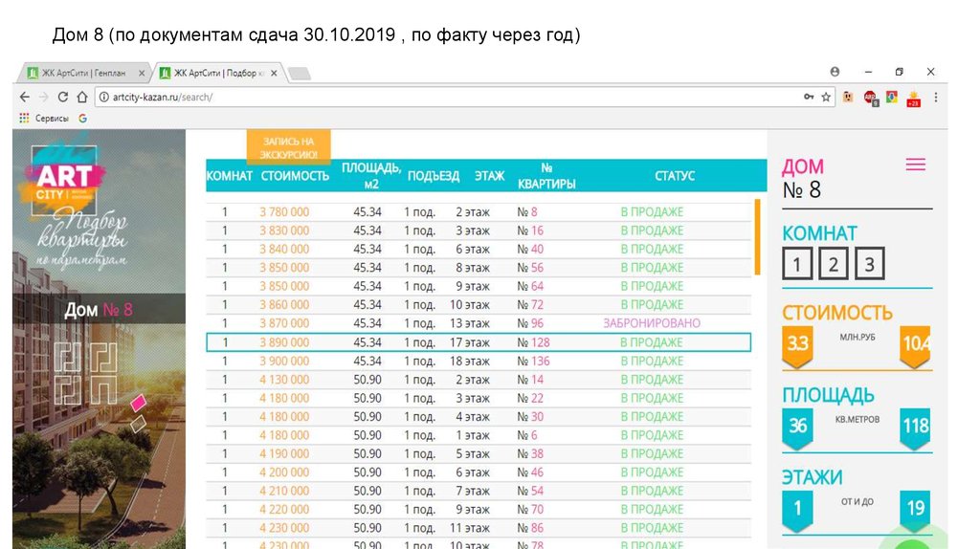Open a new browser tab
Screen dimensions: 980x549
coord(299,74)
